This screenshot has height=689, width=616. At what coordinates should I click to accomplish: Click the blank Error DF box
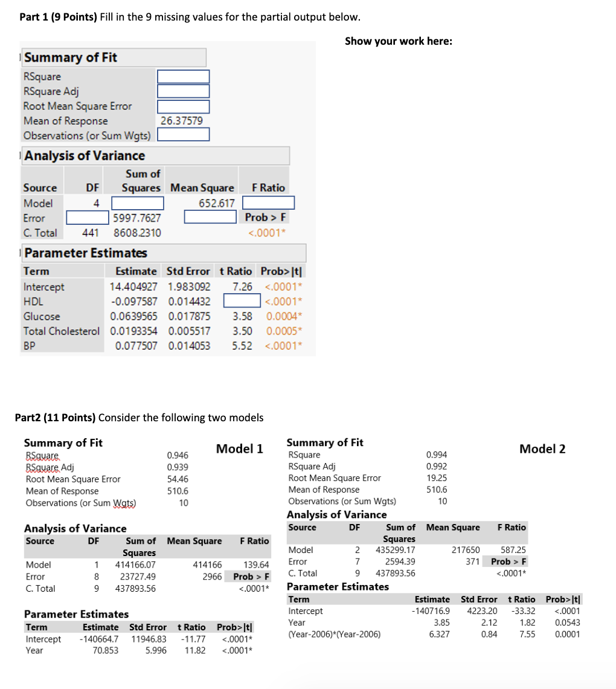(88, 218)
